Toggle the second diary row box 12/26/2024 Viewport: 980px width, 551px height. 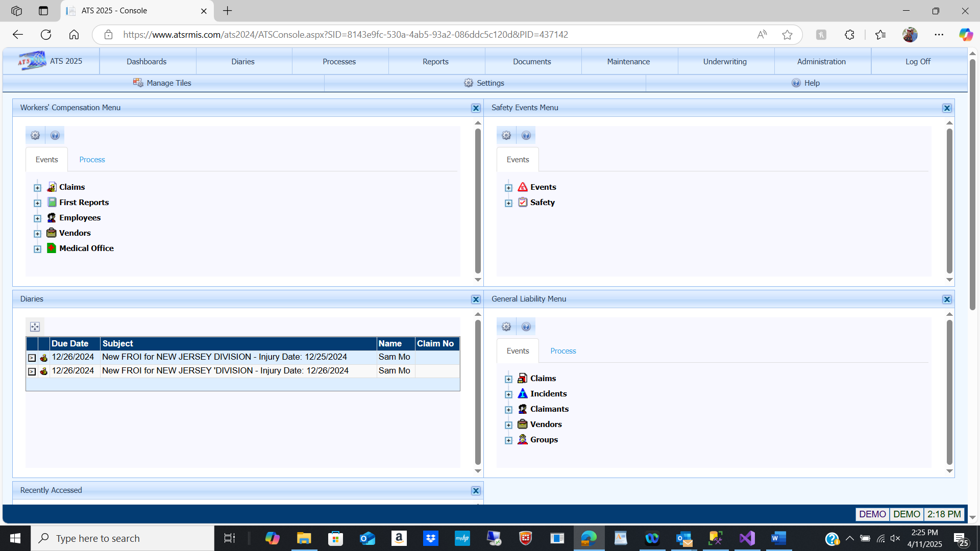click(x=32, y=371)
